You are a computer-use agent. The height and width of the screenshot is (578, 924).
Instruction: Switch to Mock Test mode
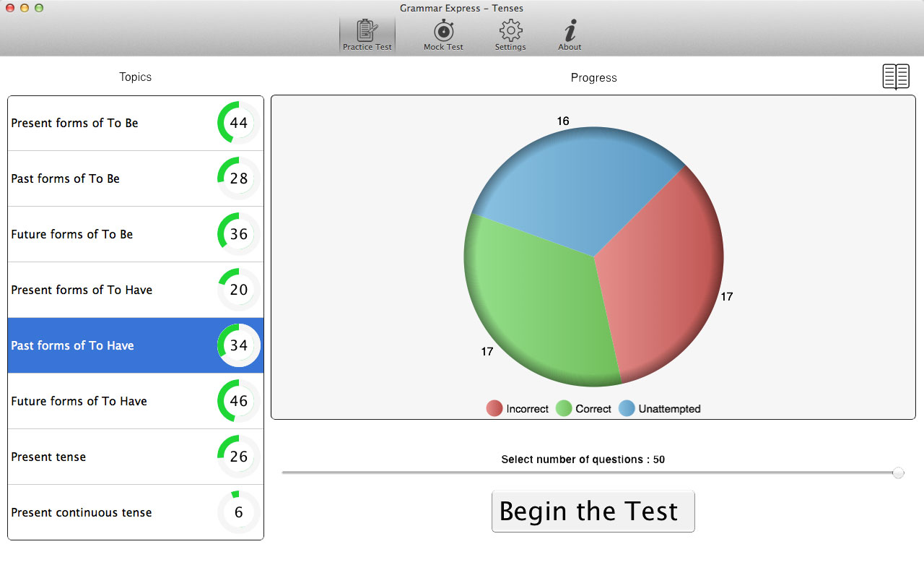(x=443, y=35)
